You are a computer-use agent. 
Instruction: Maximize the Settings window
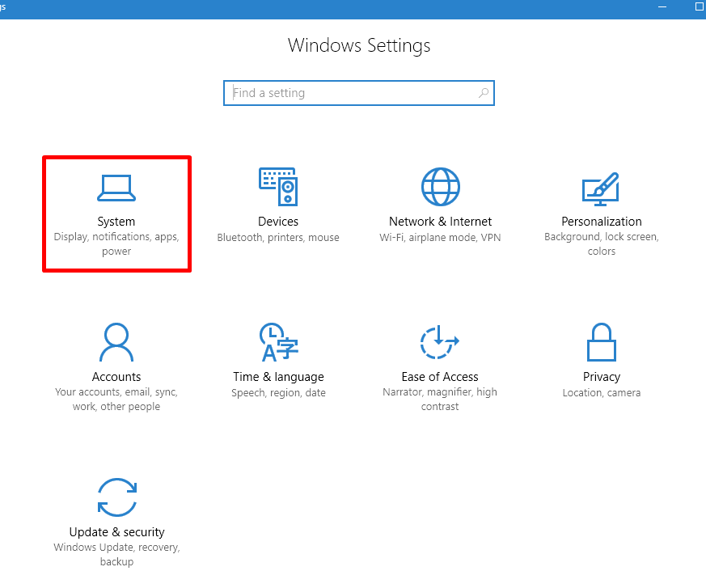700,6
